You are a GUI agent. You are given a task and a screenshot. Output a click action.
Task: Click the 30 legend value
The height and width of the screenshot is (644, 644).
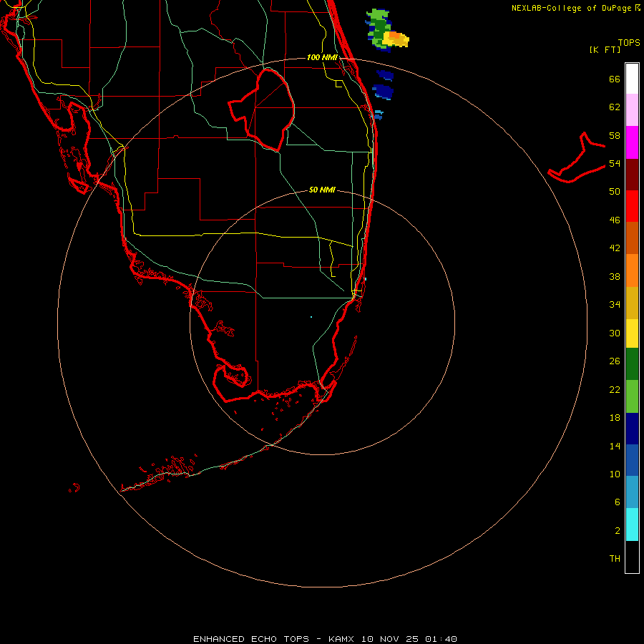[x=615, y=333]
